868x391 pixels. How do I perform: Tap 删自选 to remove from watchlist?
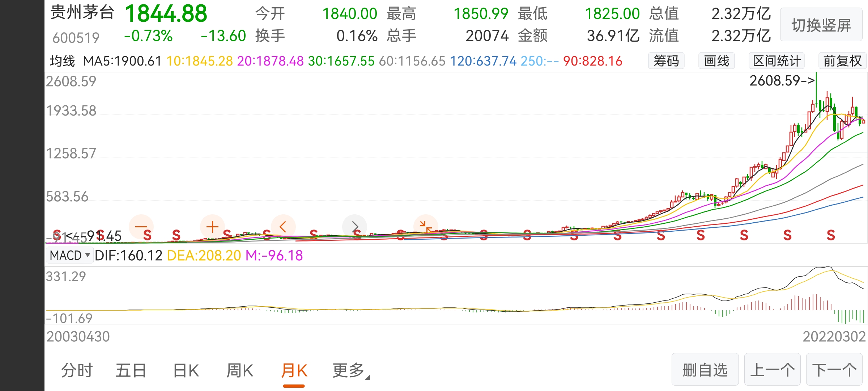pos(705,370)
